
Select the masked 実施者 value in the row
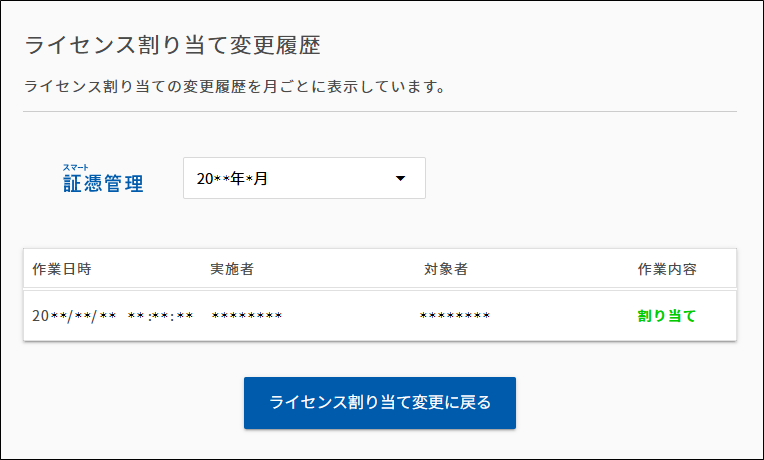[247, 316]
